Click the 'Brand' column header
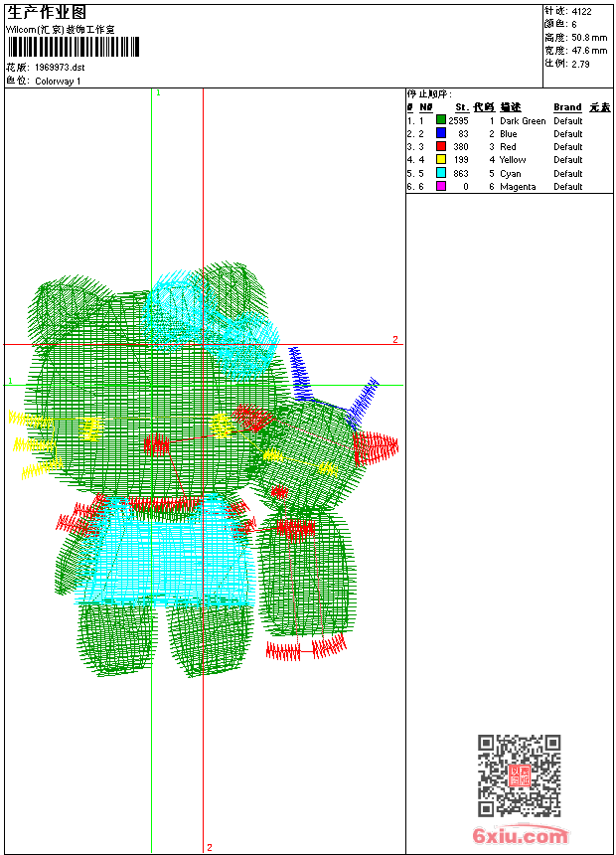This screenshot has width=616, height=855. (x=567, y=107)
